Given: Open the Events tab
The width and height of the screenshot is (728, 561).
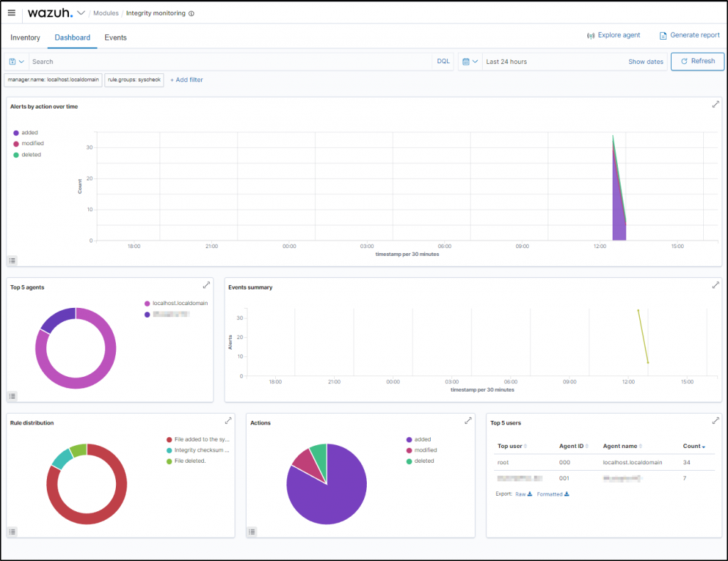Looking at the screenshot, I should pos(116,38).
